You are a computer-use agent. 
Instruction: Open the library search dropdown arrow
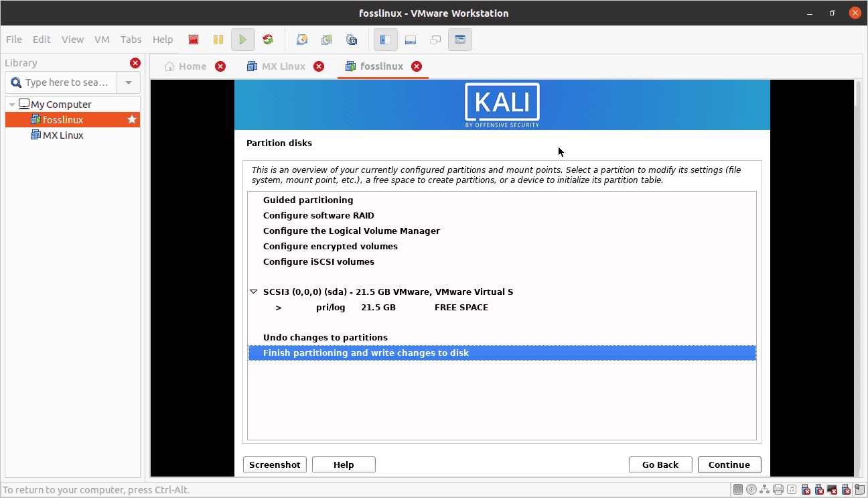pos(129,82)
